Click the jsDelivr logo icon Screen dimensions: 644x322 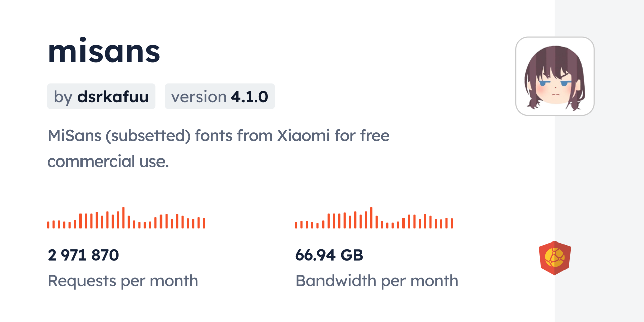coord(554,258)
